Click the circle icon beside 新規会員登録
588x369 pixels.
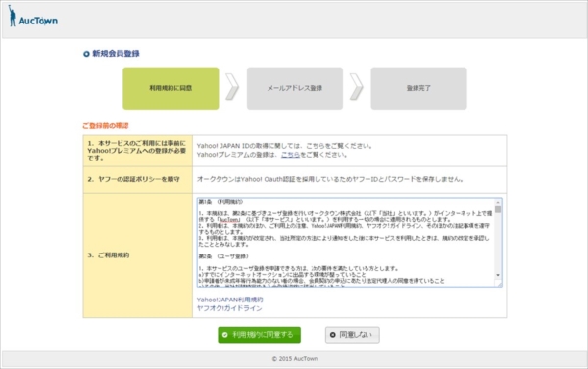(x=86, y=54)
